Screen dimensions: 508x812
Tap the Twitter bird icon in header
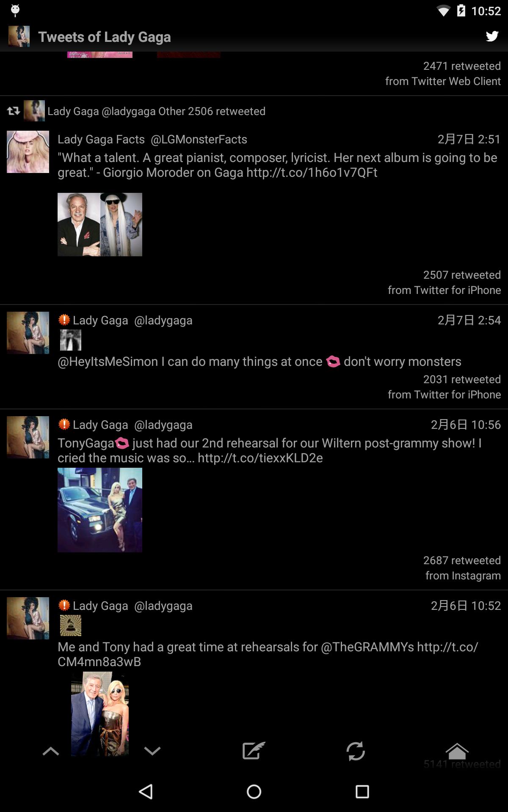tap(492, 36)
